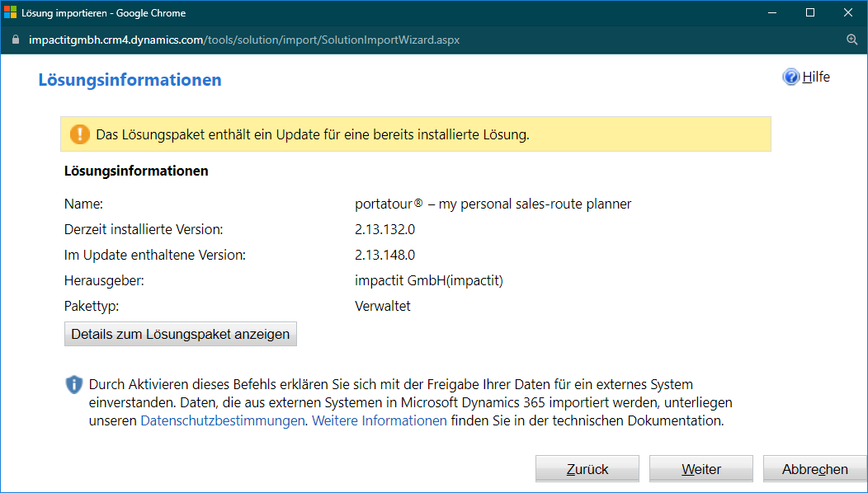Click the 'Im Update enthaltene Version:' label
The height and width of the screenshot is (493, 868).
pyautogui.click(x=155, y=255)
